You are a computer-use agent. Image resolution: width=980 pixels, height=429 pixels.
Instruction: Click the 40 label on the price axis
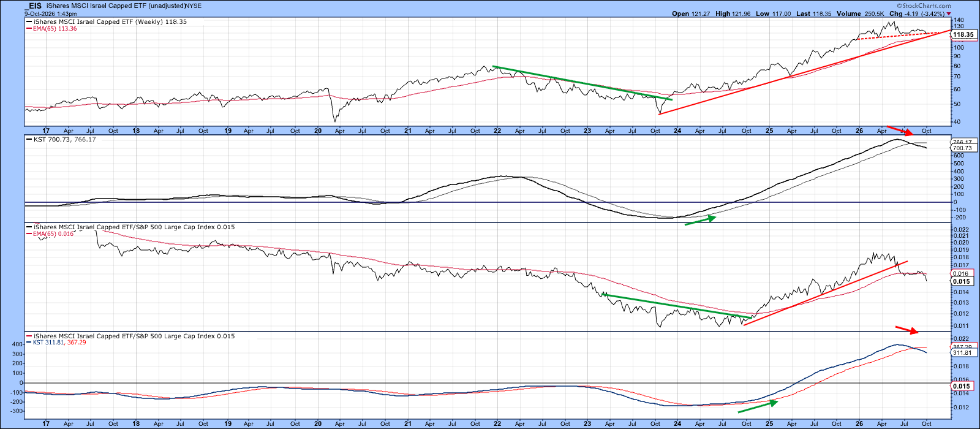[x=957, y=121]
